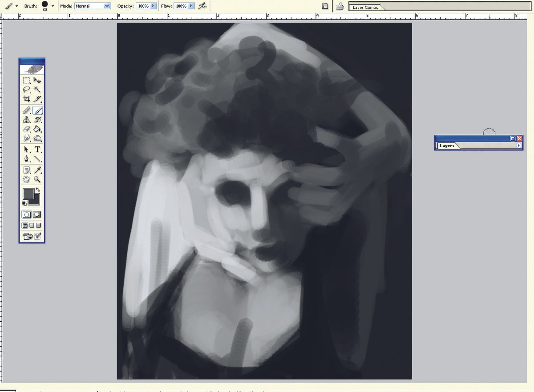Click the feather logo atop the toolbox

(32, 70)
